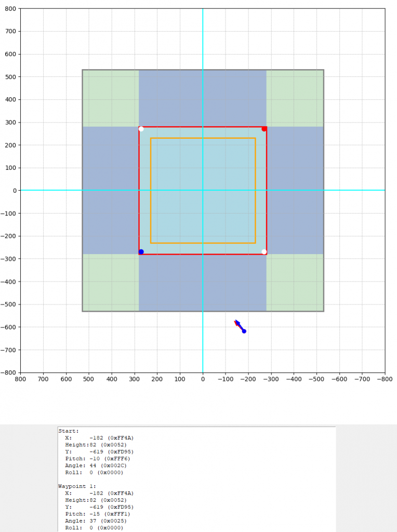397x532 pixels.
Task: Click the Start X -182 (0xFF4A) line
Action: (99, 438)
